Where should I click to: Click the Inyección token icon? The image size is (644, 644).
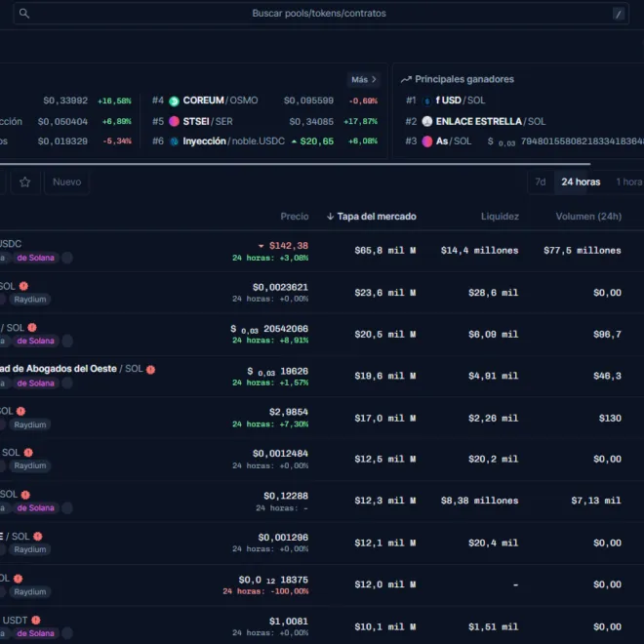pos(174,141)
